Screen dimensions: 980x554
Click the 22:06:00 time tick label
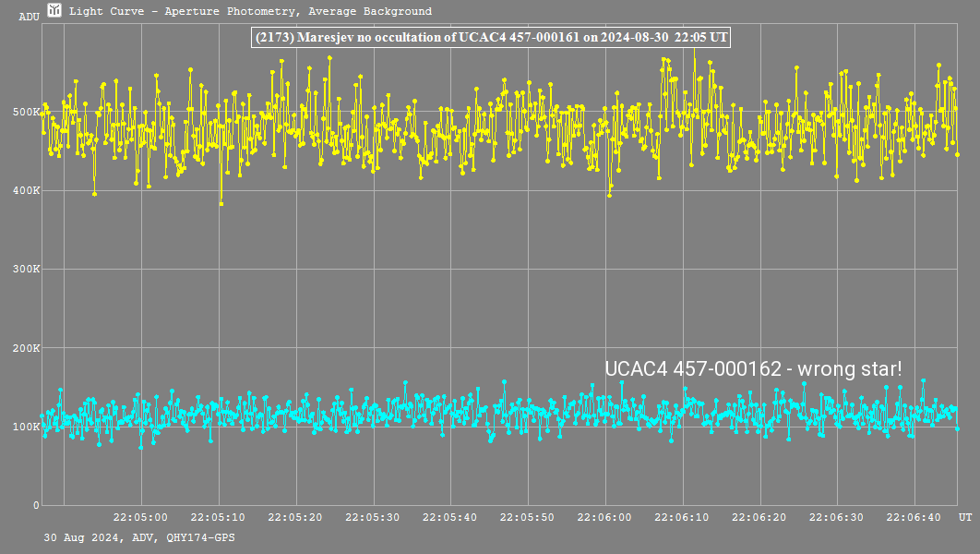(x=605, y=518)
